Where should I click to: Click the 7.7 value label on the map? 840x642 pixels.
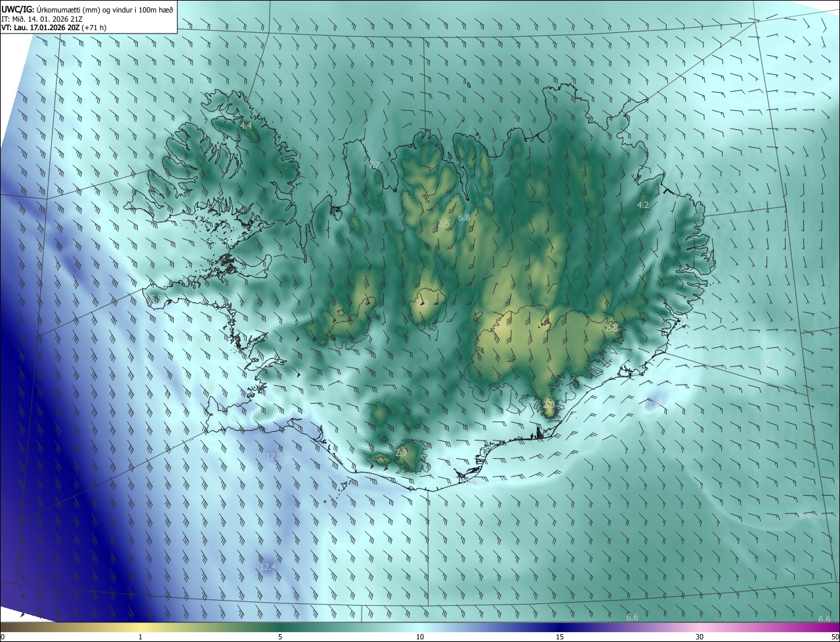pyautogui.click(x=375, y=165)
